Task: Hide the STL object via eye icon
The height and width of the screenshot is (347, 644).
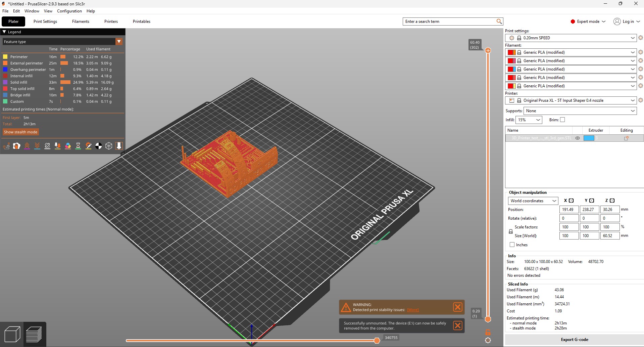Action: tap(578, 138)
